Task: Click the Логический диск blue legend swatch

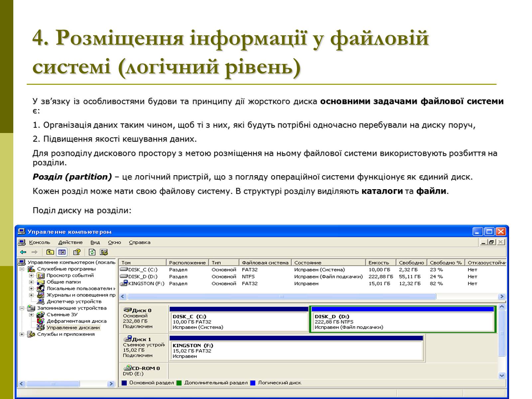Action: coord(253,383)
